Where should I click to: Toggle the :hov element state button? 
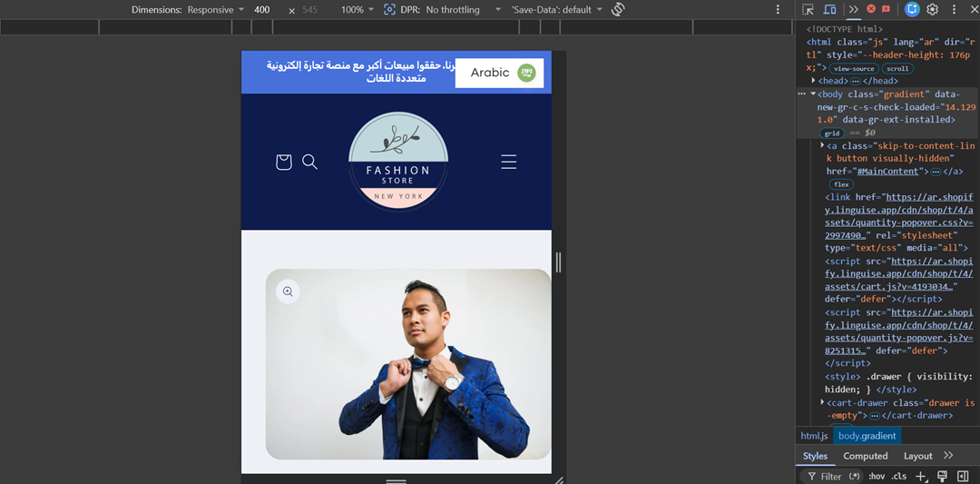click(877, 477)
